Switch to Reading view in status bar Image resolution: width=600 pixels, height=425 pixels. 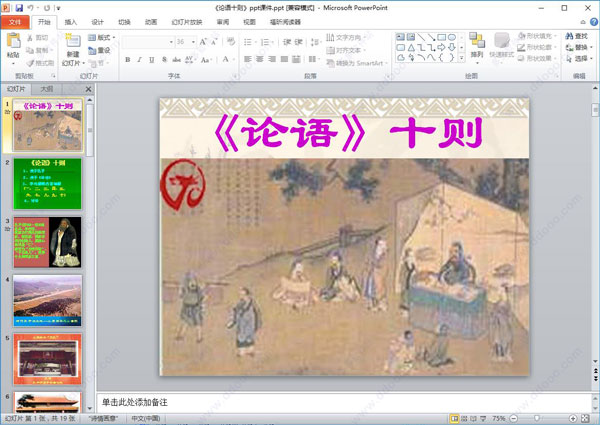coord(473,418)
